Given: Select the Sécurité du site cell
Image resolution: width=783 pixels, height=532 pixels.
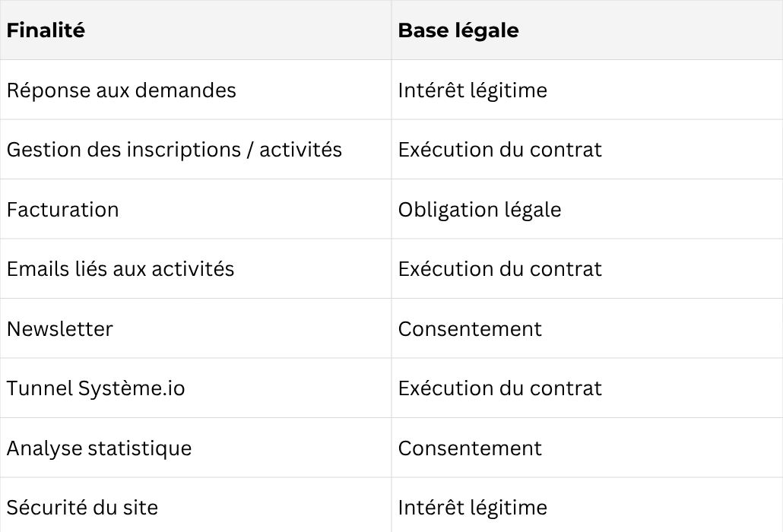Looking at the screenshot, I should click(82, 508).
